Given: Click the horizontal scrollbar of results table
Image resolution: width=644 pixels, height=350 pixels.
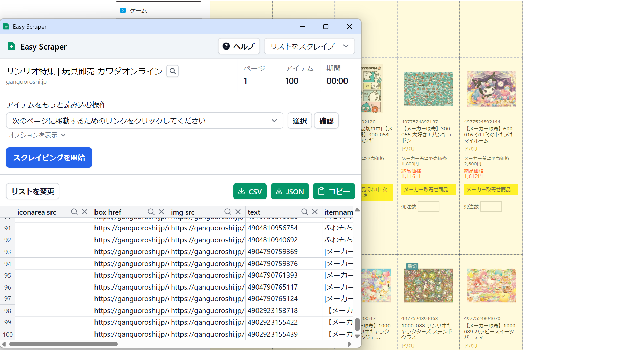Looking at the screenshot, I should pyautogui.click(x=63, y=344).
